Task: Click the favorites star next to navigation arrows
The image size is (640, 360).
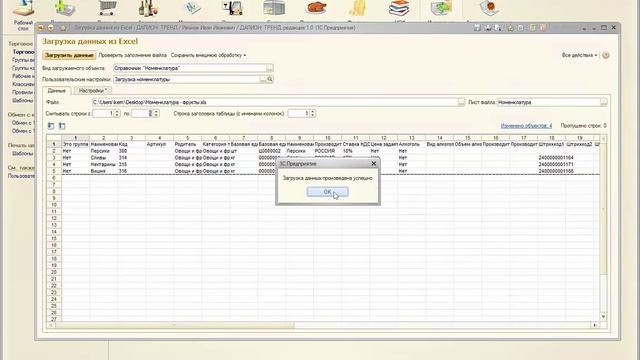Action: click(63, 28)
